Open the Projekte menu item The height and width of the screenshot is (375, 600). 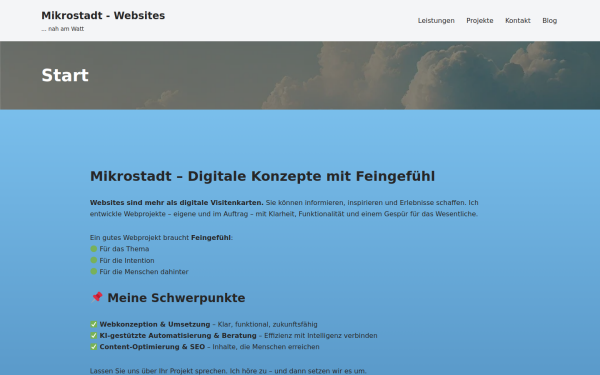(x=479, y=21)
